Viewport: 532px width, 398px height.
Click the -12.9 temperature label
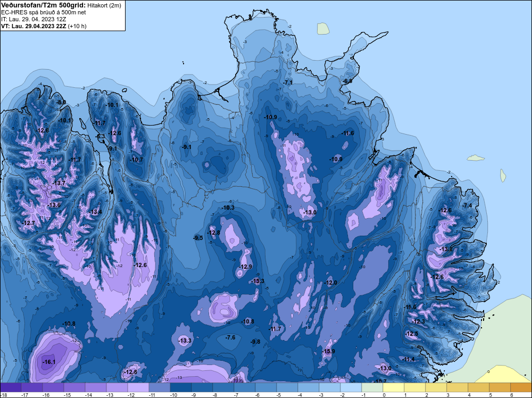(245, 267)
